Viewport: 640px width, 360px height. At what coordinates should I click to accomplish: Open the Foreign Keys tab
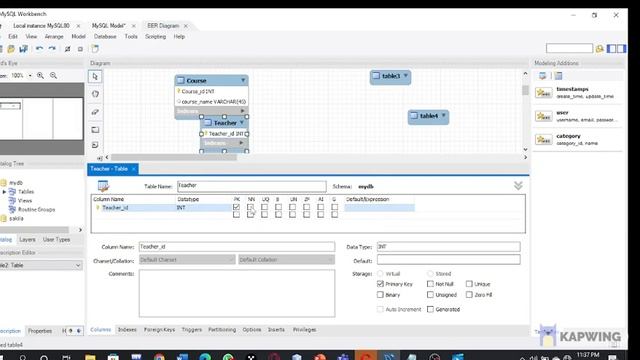(x=159, y=329)
